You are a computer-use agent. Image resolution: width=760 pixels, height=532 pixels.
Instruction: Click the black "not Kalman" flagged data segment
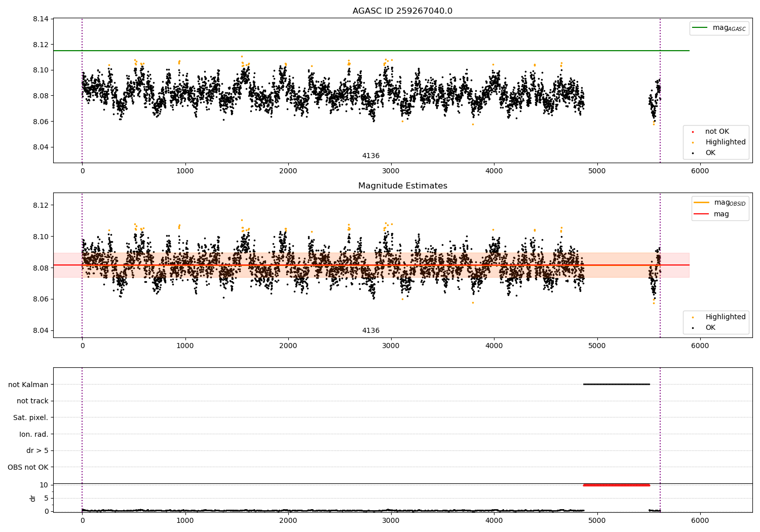point(616,384)
